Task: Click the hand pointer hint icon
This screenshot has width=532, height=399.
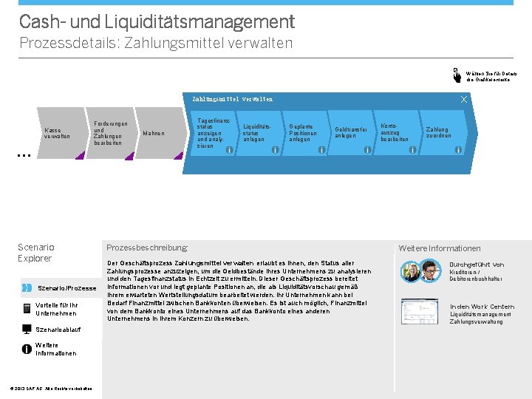Action: pyautogui.click(x=457, y=75)
